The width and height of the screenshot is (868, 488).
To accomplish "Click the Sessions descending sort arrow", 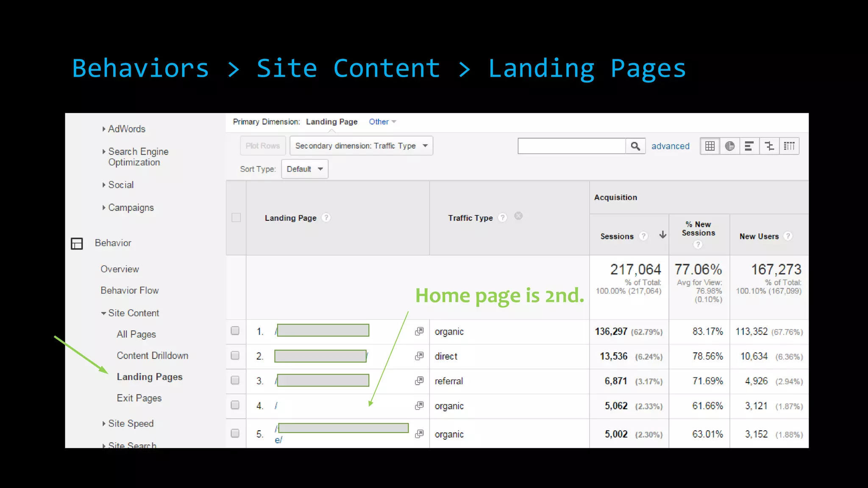I will click(663, 235).
